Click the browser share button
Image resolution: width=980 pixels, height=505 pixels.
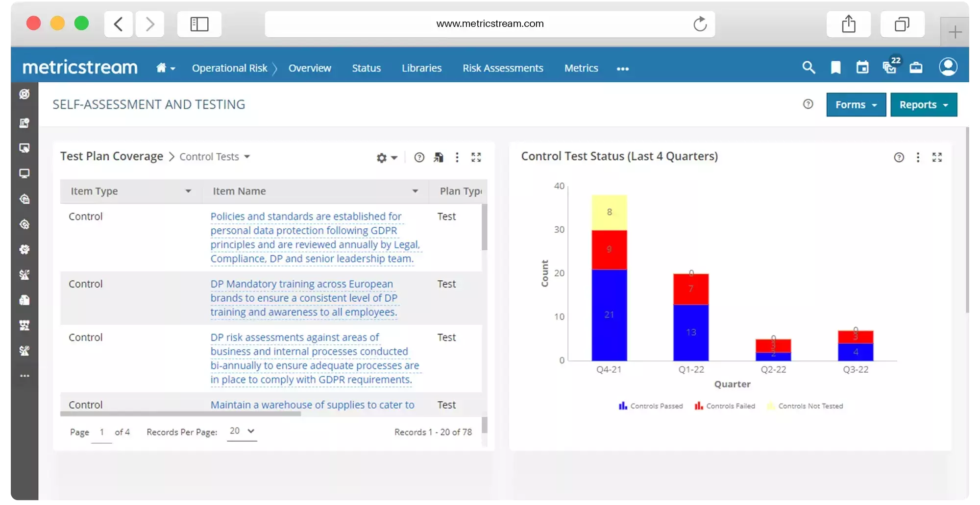click(x=849, y=24)
